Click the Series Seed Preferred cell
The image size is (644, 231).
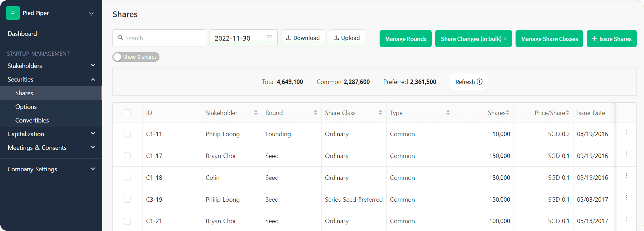354,199
